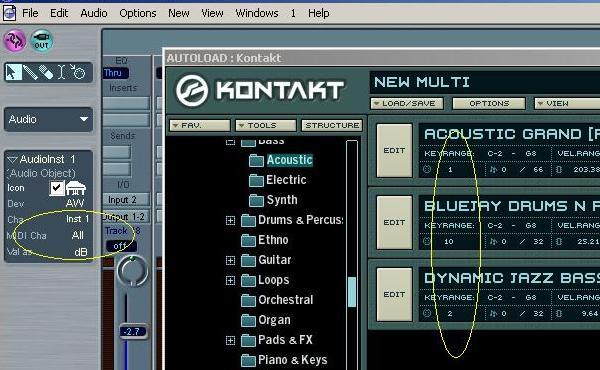600x370 pixels.
Task: Open the Options menu
Action: 138,13
